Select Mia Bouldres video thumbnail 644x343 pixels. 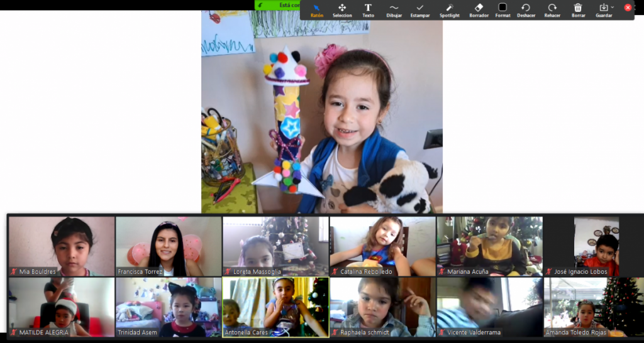[62, 246]
